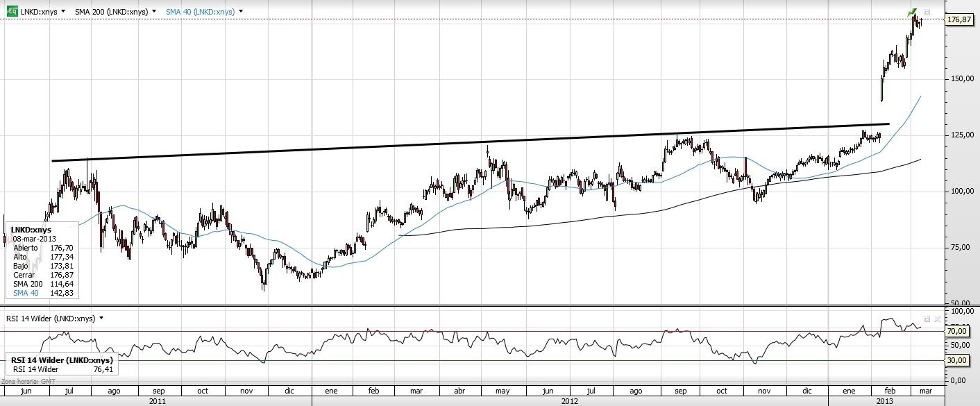Open the SMA 40 indicator dropdown
The image size is (980, 406).
click(x=240, y=12)
